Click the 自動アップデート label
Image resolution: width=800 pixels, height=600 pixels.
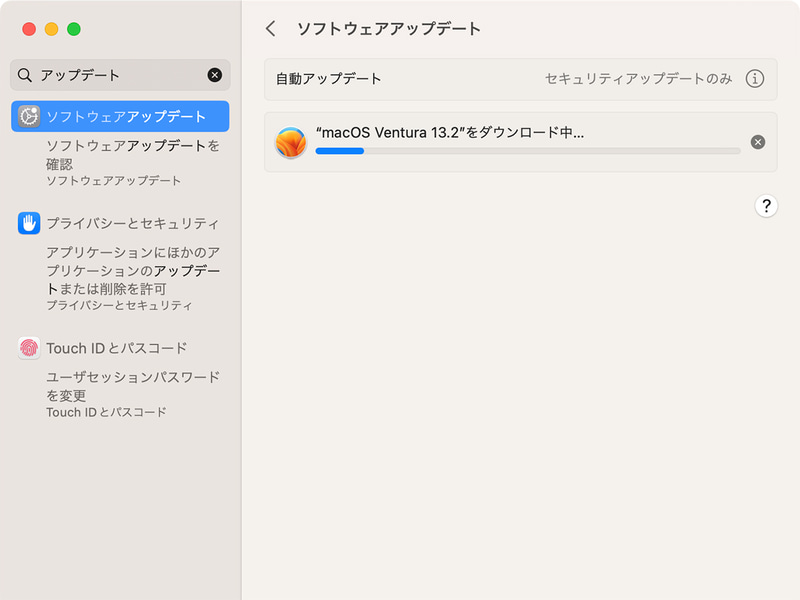[x=329, y=79]
